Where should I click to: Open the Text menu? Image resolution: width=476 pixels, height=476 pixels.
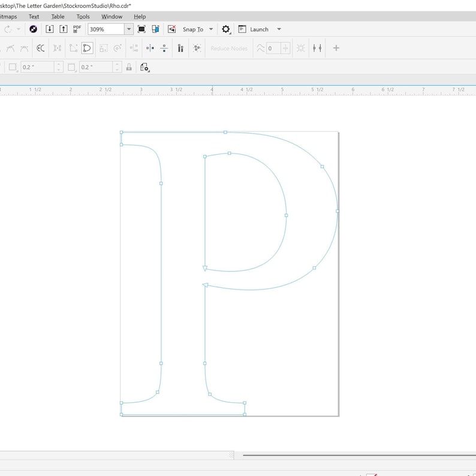[34, 16]
